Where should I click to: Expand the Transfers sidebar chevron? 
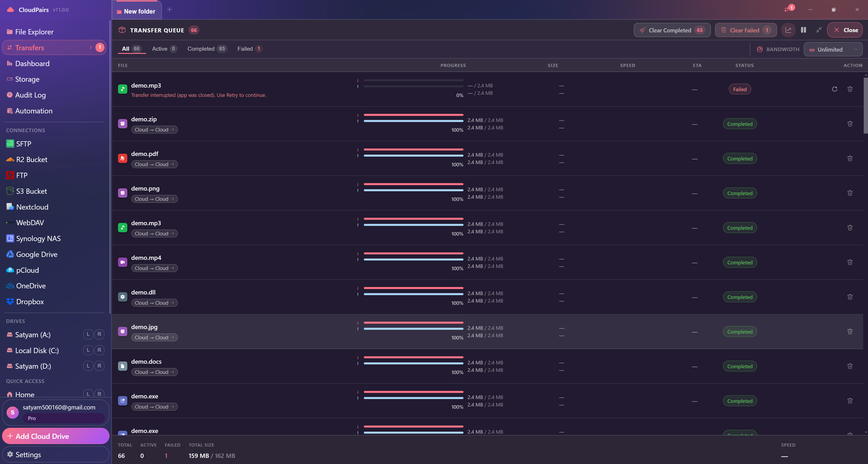91,48
